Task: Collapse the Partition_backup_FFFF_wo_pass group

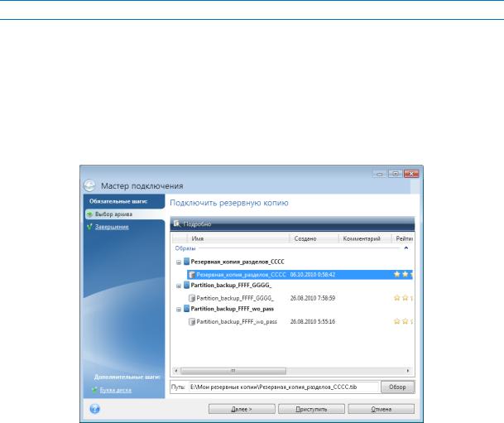Action: (x=179, y=310)
